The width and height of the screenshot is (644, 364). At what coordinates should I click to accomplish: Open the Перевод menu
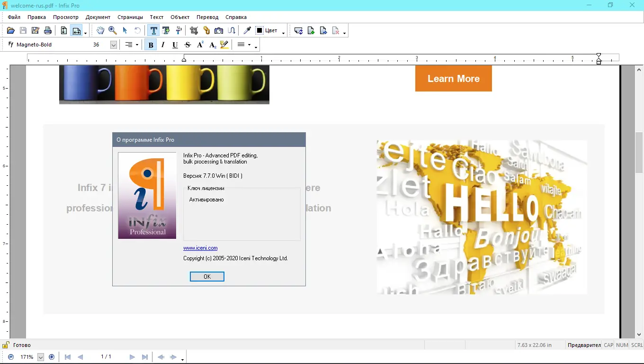(x=207, y=17)
